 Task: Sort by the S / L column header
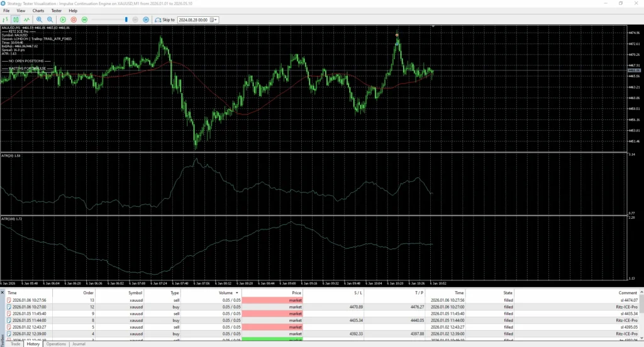point(358,293)
